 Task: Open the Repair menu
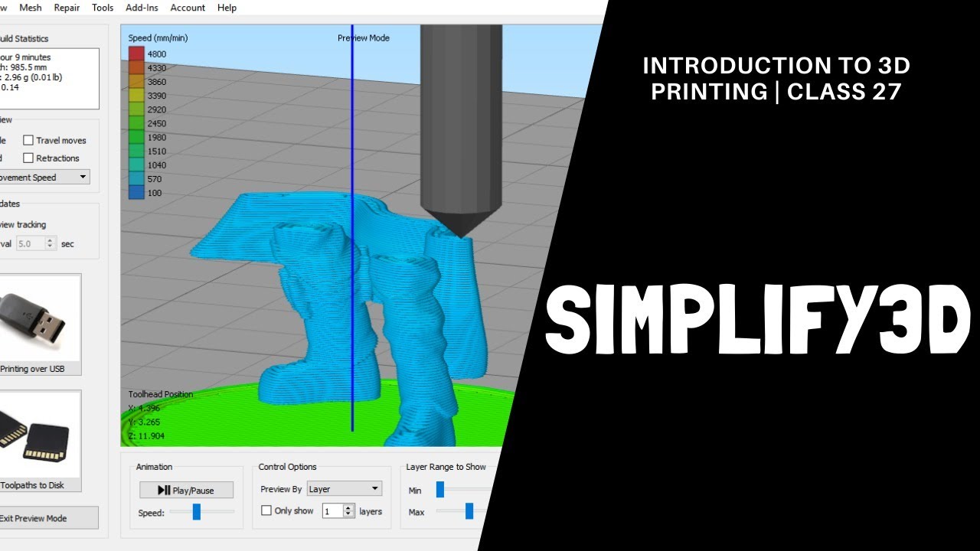(x=67, y=8)
